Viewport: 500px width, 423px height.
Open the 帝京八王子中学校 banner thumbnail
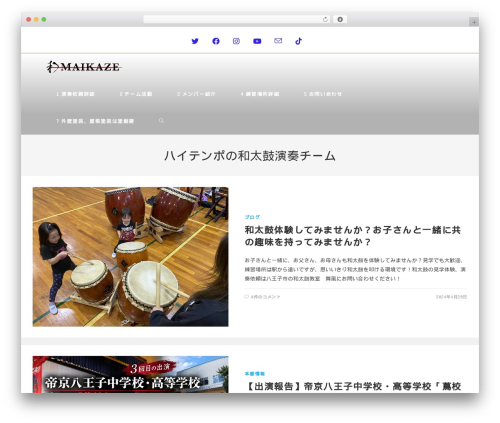coord(131,374)
